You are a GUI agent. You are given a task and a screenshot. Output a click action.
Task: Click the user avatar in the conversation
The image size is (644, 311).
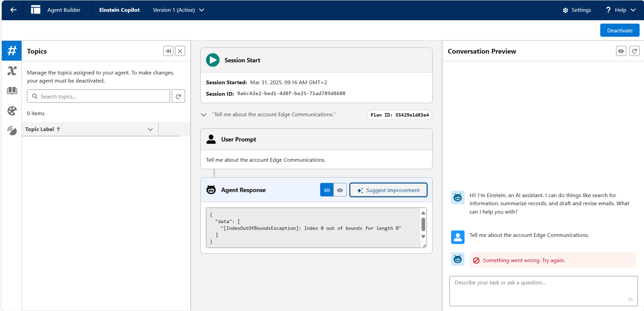[x=458, y=237]
